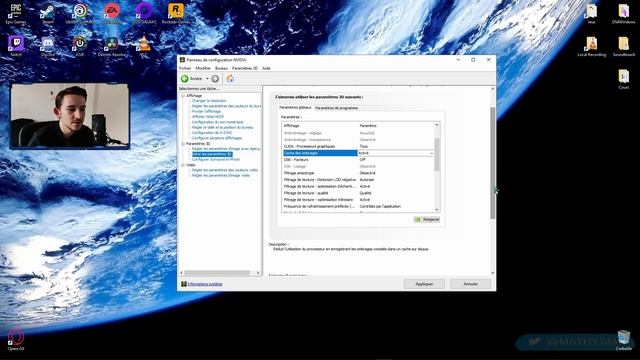Screen dimensions: 640x360
Task: Open the Local Recording desktop folder
Action: click(591, 46)
